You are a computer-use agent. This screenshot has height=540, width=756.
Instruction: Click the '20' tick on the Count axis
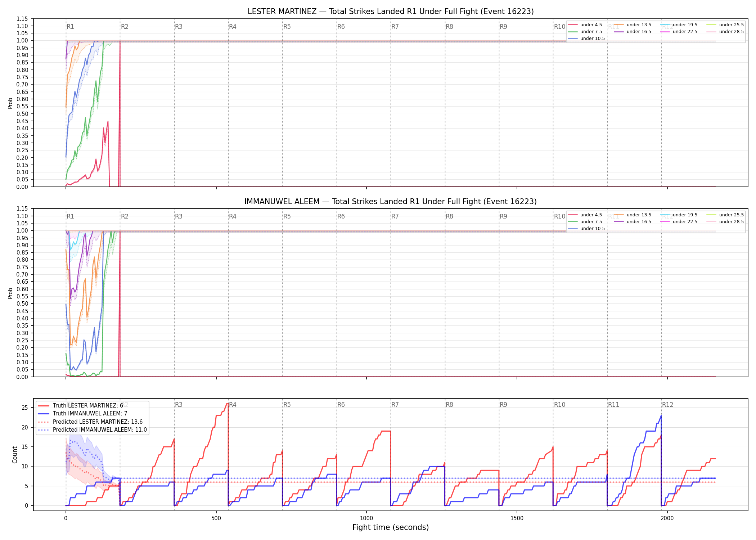25,427
